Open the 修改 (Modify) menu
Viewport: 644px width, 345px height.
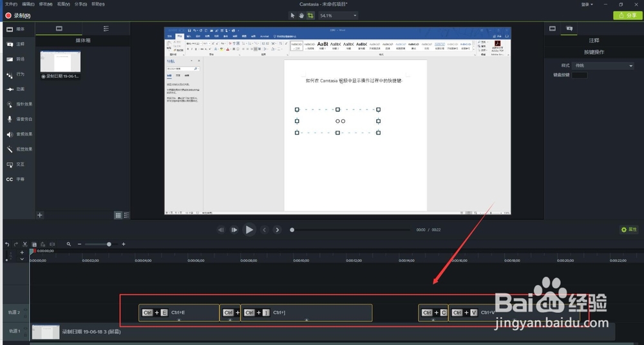[x=46, y=4]
